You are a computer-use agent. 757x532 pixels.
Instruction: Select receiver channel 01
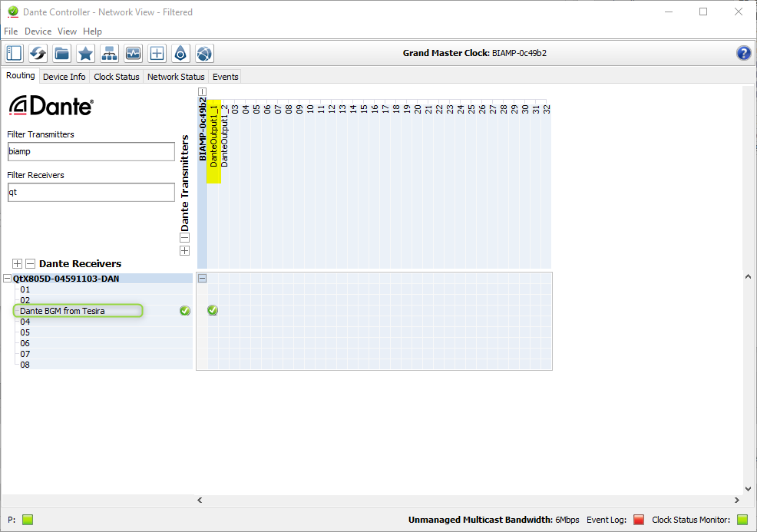pos(25,289)
